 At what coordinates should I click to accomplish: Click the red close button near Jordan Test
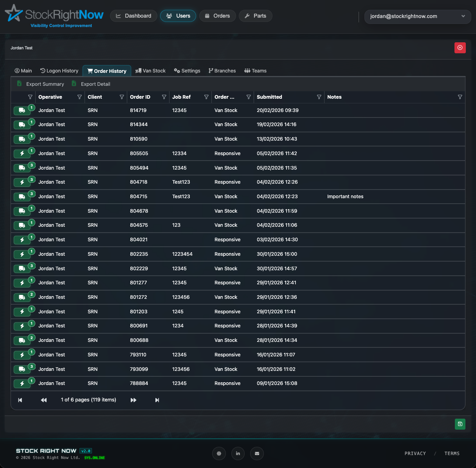460,47
